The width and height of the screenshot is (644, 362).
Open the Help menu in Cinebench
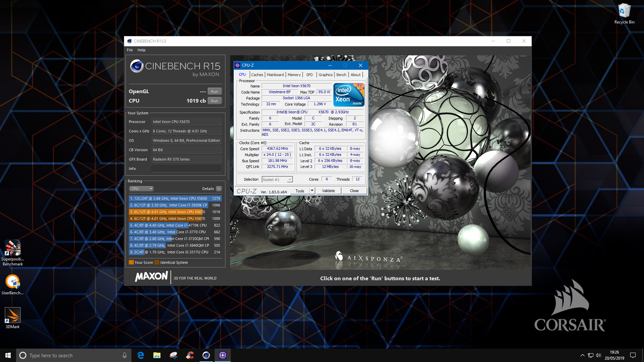point(142,50)
